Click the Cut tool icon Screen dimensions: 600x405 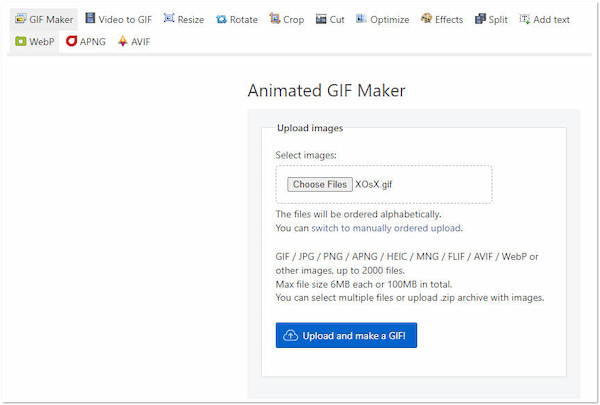point(321,19)
